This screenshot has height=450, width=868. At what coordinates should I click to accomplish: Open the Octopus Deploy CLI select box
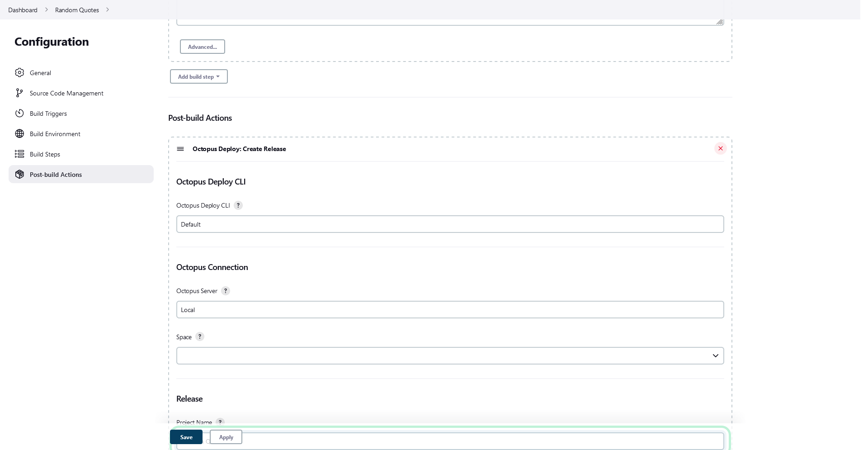(450, 224)
